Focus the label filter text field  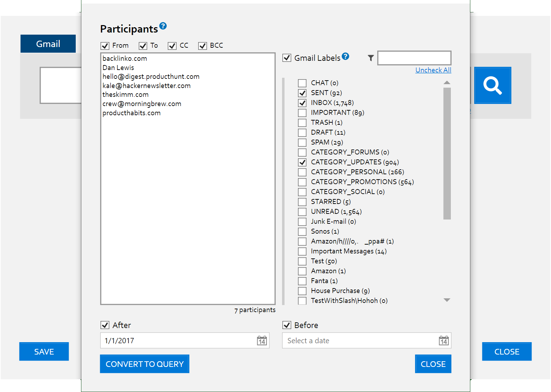pos(414,58)
